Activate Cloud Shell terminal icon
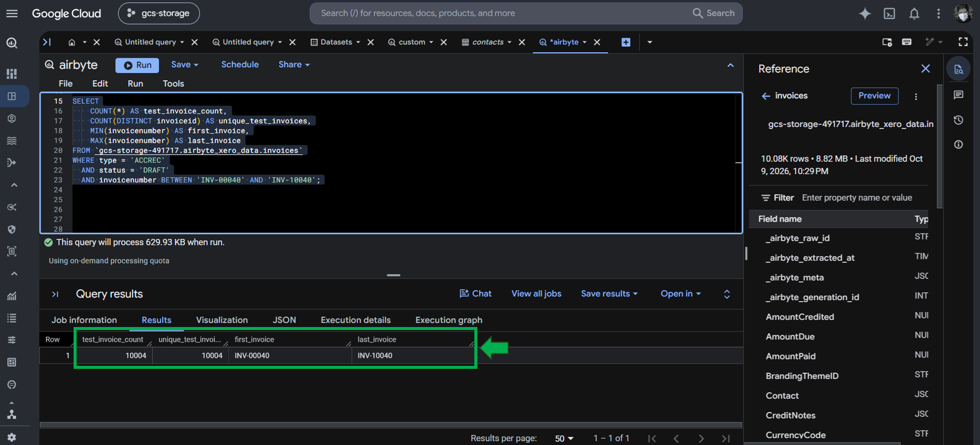This screenshot has height=445, width=980. pyautogui.click(x=890, y=13)
